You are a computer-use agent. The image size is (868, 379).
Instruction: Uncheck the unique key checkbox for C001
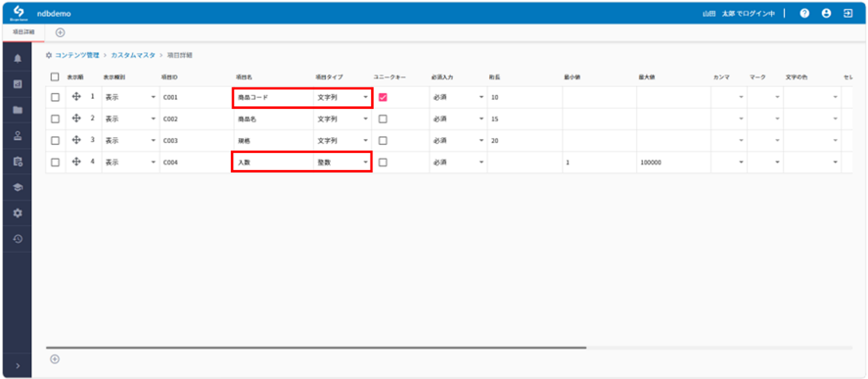[383, 97]
